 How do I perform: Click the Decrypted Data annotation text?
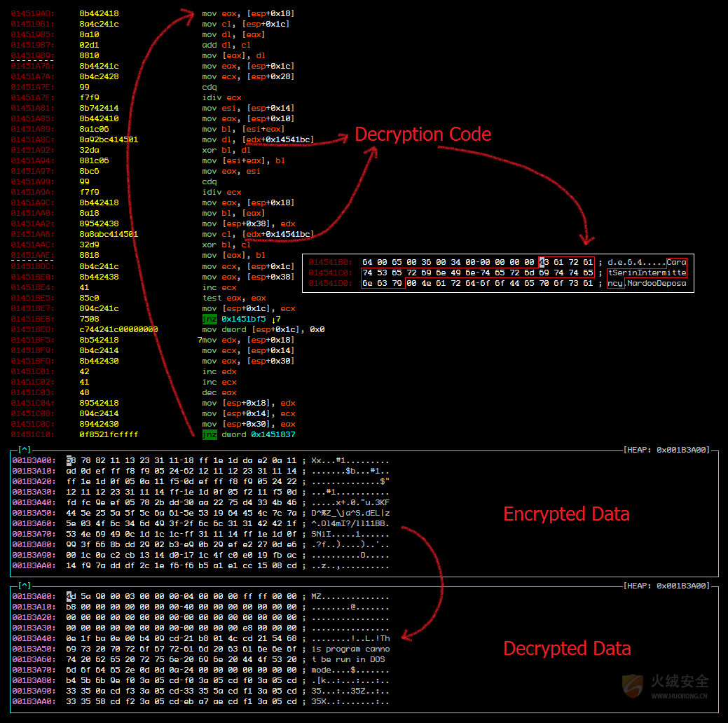click(x=567, y=649)
